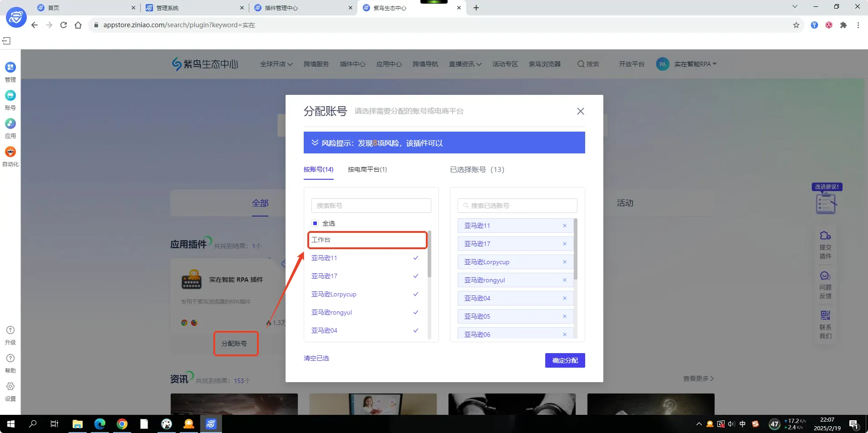
Task: Switch to the 按电商平台(1) tab
Action: point(367,169)
